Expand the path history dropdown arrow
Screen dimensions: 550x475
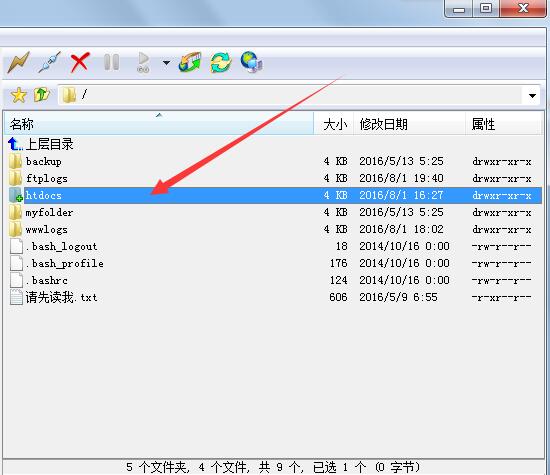pyautogui.click(x=532, y=95)
